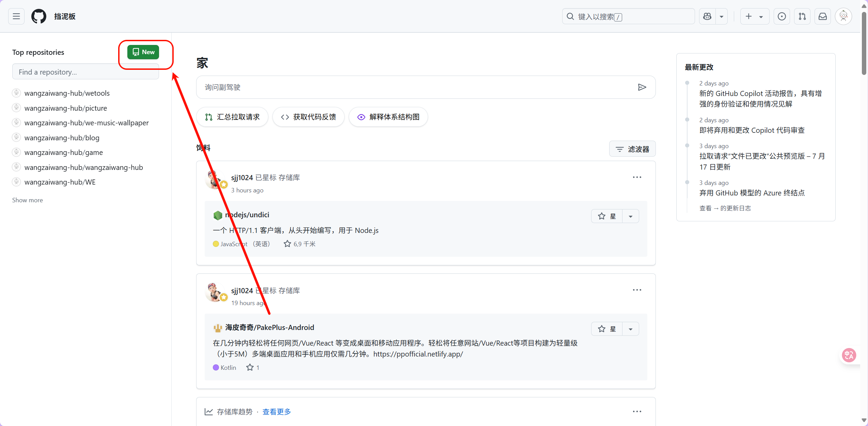Select the 获取代码反馈 suggestion chip
The image size is (868, 426).
tap(309, 117)
